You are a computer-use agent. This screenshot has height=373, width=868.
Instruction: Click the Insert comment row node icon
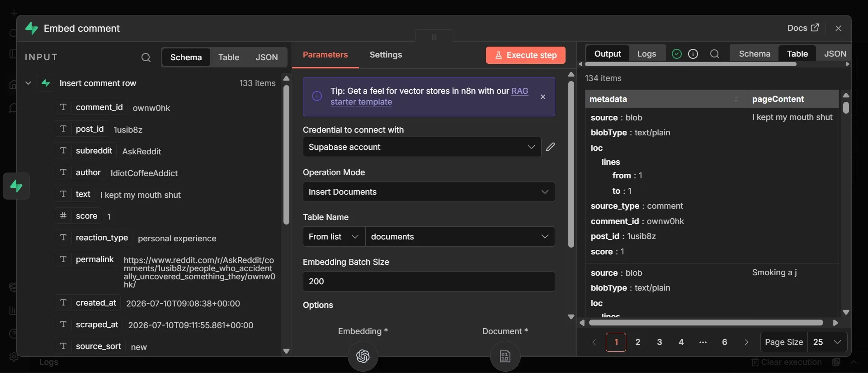[x=46, y=83]
